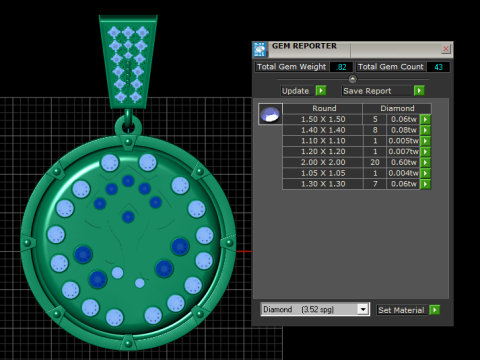Click the green Update arrow button
The image size is (480, 360).
(x=321, y=91)
